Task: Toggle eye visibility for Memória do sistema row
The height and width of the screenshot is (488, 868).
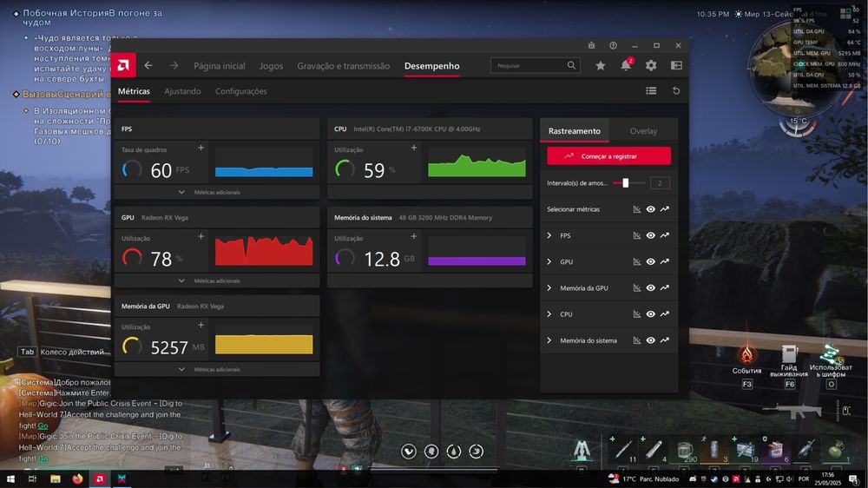Action: click(x=650, y=340)
